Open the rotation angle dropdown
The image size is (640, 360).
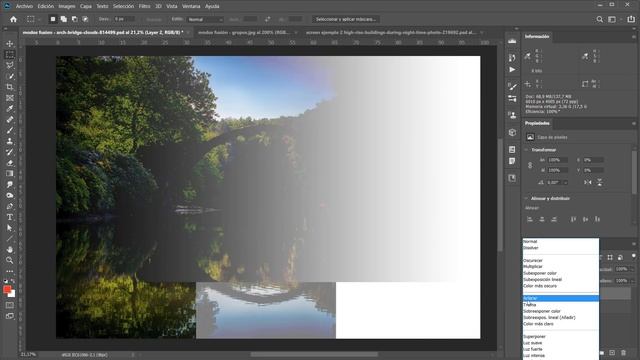[x=565, y=182]
